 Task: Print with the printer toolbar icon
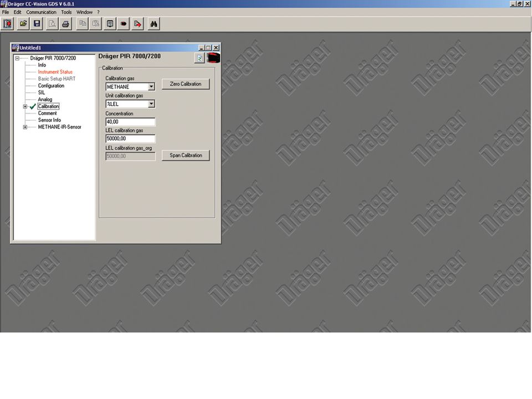pyautogui.click(x=66, y=24)
